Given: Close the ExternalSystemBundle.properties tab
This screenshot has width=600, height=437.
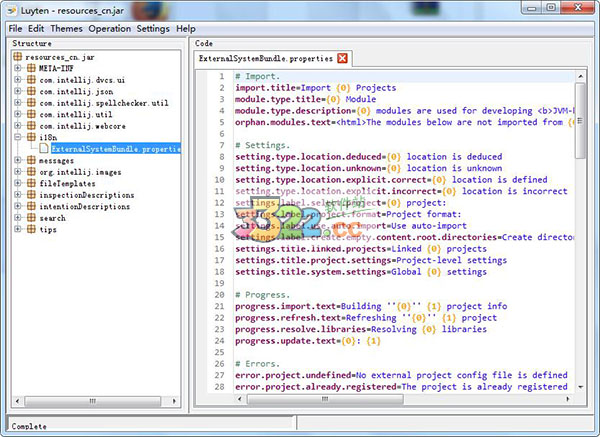Looking at the screenshot, I should click(343, 59).
